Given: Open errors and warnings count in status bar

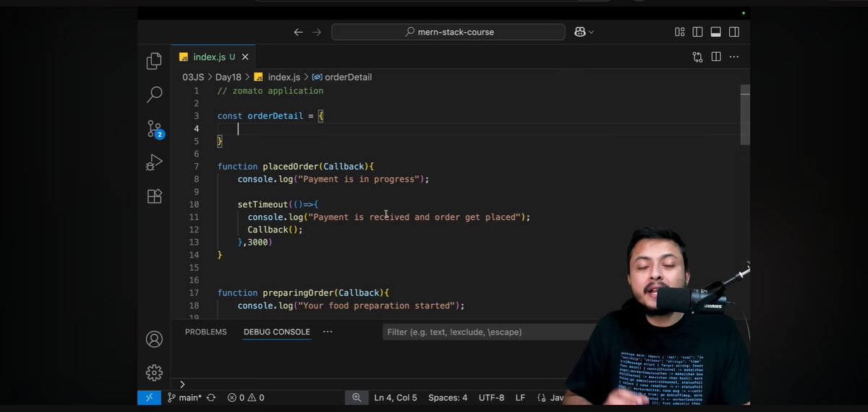Looking at the screenshot, I should (x=245, y=398).
